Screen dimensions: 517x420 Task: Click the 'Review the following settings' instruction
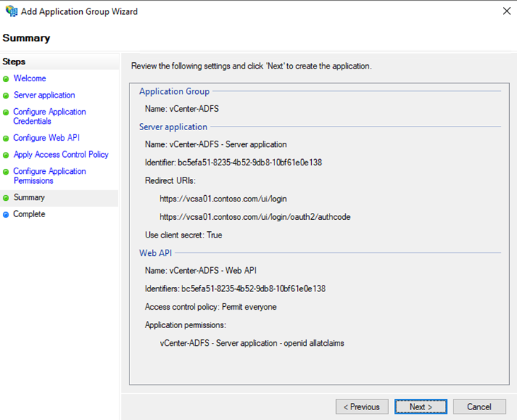click(x=251, y=66)
